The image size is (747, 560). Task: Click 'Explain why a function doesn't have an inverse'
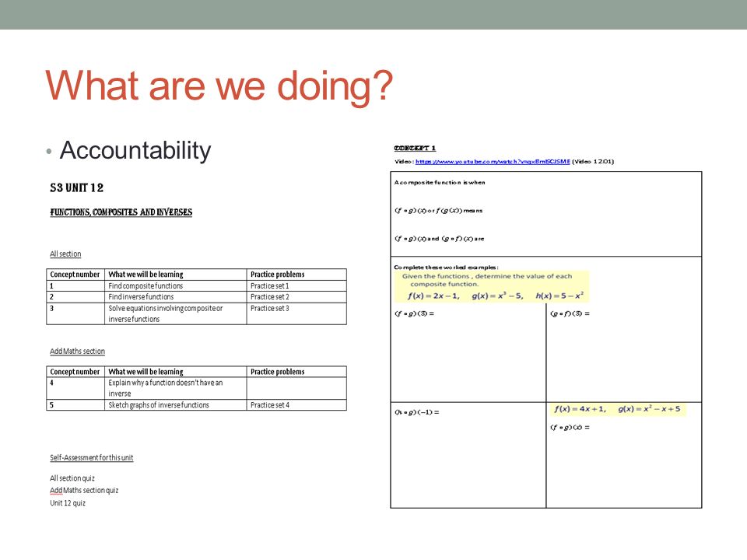(175, 388)
